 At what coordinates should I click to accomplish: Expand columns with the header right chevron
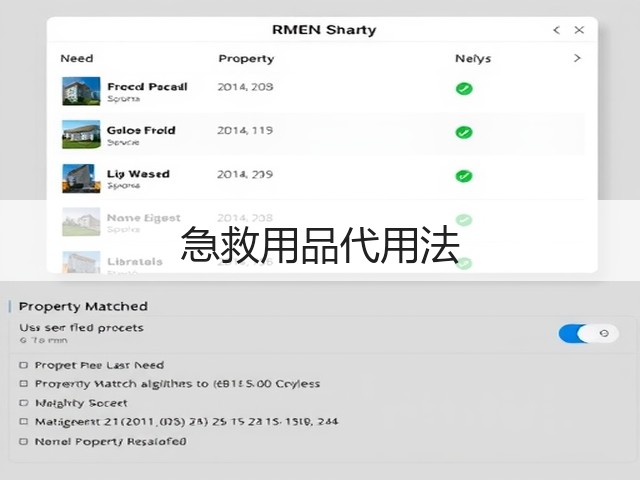[577, 58]
